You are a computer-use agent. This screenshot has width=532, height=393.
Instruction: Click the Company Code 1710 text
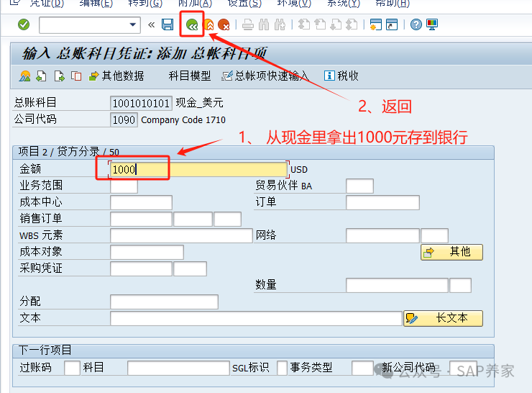[183, 120]
